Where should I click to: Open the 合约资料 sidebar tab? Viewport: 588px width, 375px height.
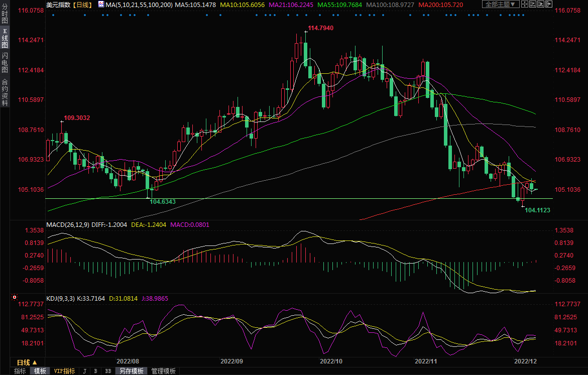(5, 92)
